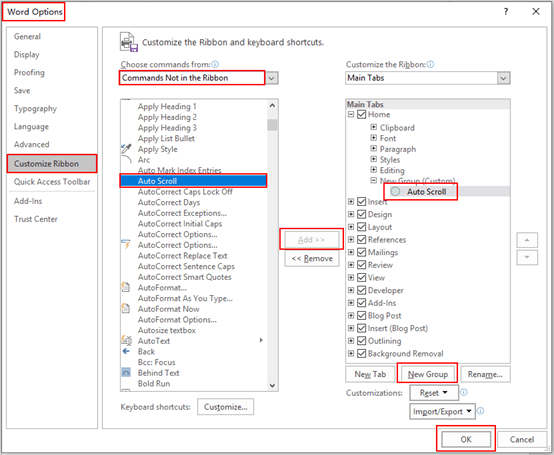554x455 pixels.
Task: Toggle the Developer tab checkbox
Action: click(x=361, y=290)
